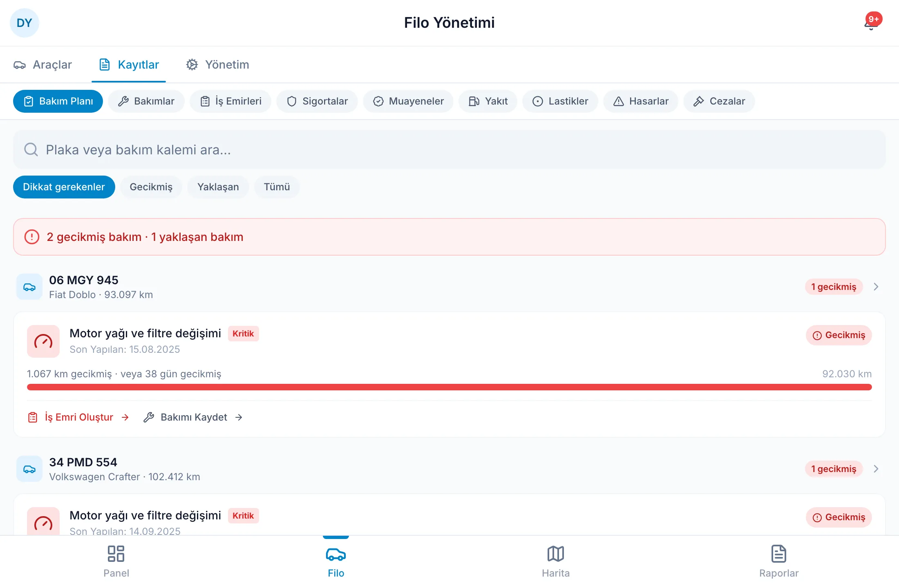Image resolution: width=899 pixels, height=588 pixels.
Task: Select the Bakım Planı chip
Action: [58, 101]
